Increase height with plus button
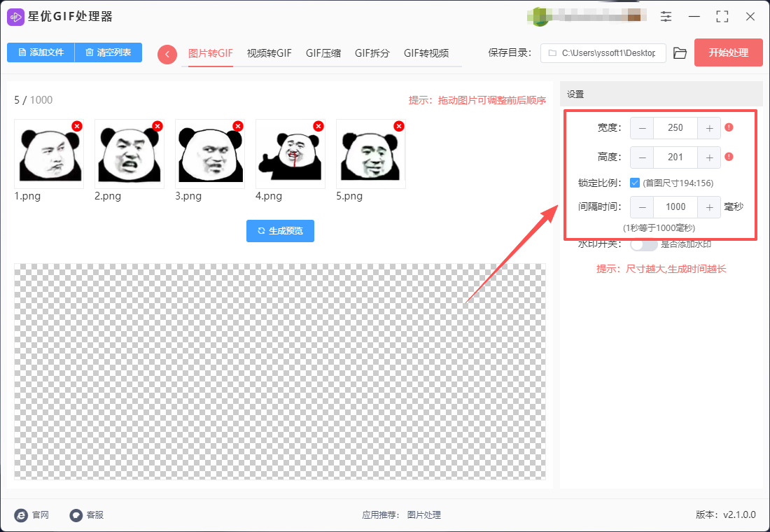The width and height of the screenshot is (770, 532). [x=709, y=157]
